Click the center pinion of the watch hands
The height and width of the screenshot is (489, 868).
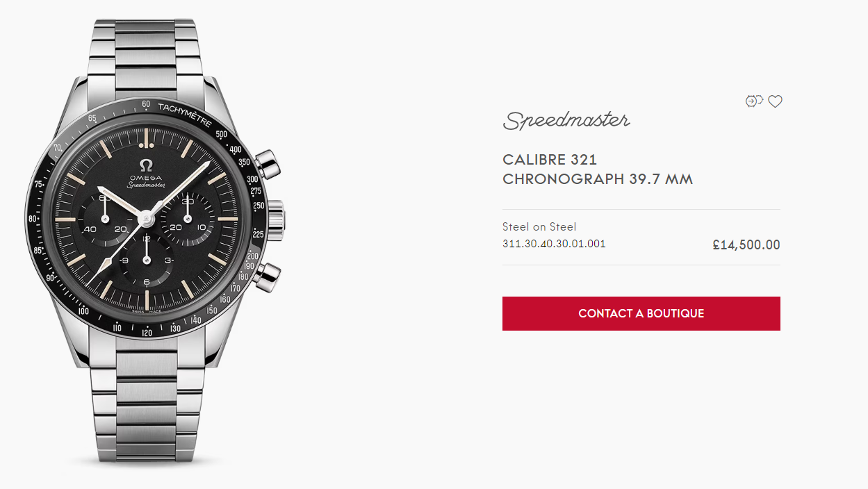click(146, 218)
